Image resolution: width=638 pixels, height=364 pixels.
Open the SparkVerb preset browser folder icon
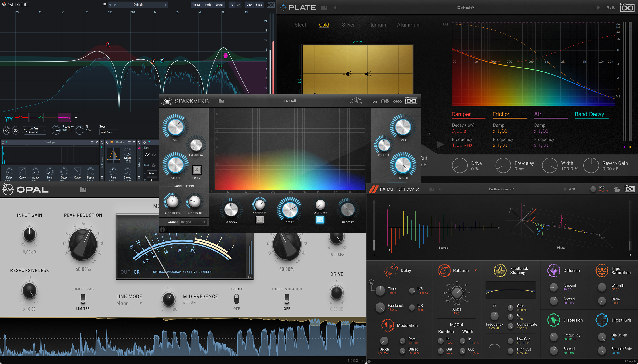221,101
